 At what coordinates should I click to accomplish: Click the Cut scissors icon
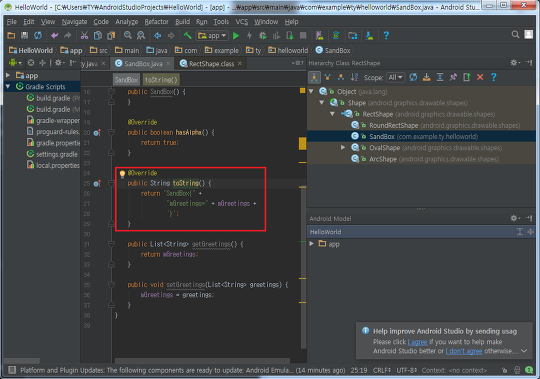coord(84,35)
